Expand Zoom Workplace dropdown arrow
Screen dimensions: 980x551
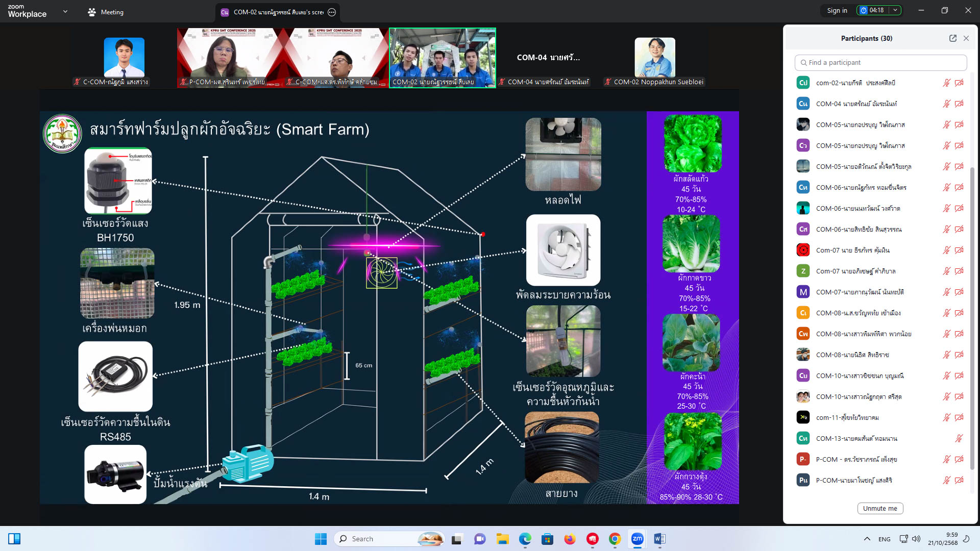[65, 11]
